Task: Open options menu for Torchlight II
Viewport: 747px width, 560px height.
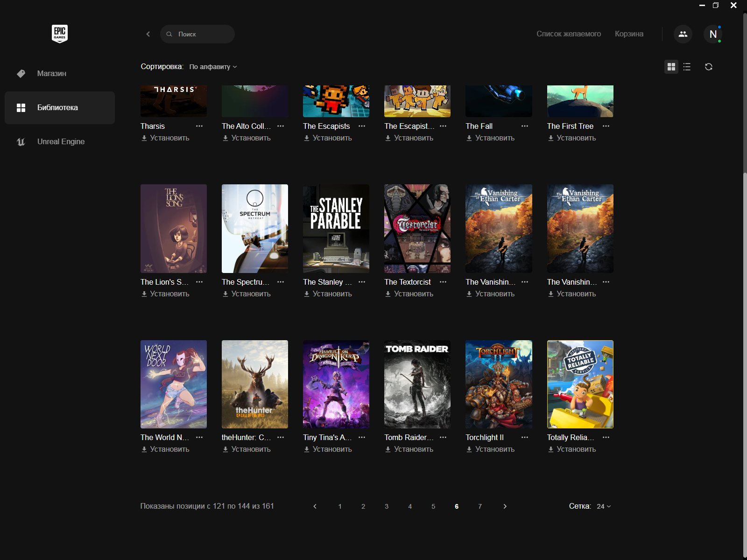Action: (x=525, y=437)
